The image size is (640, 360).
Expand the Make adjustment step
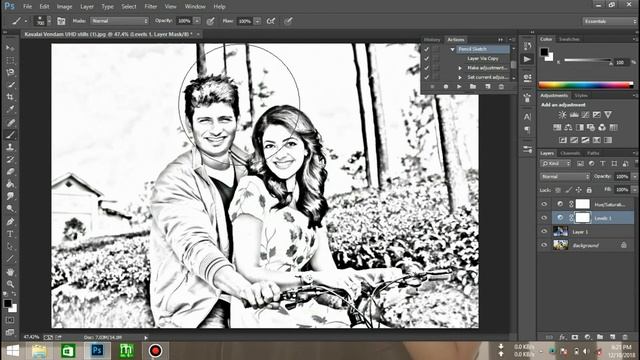(x=460, y=68)
